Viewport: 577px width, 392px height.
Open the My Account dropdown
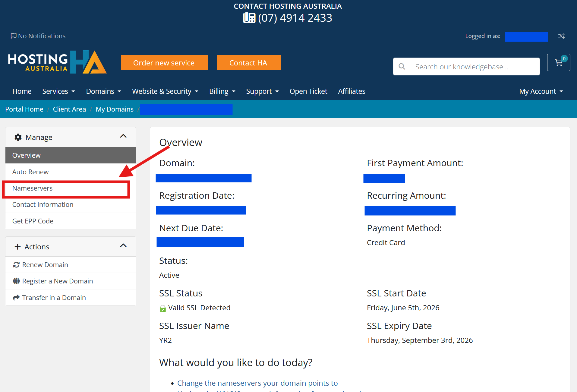541,91
